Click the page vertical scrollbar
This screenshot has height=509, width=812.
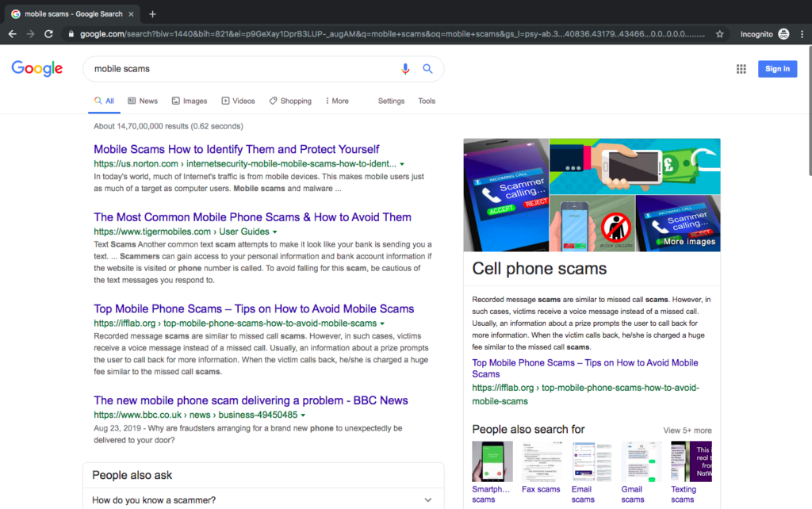[x=810, y=111]
